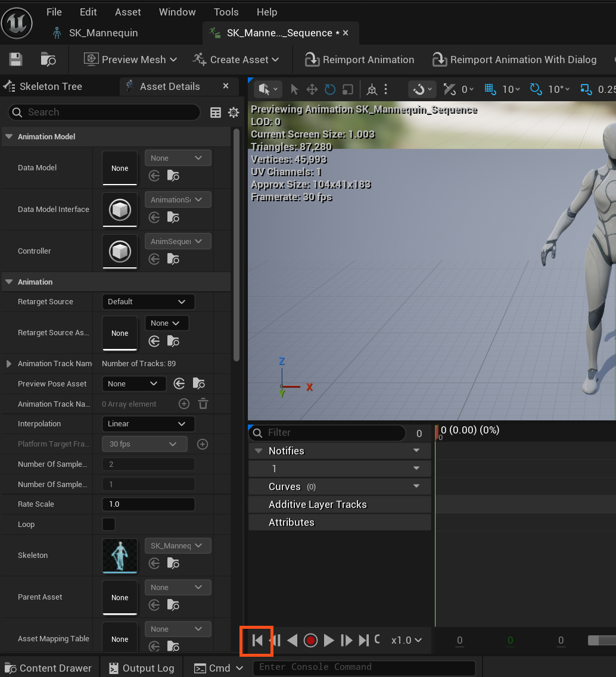Toggle the Loop checkbox

tap(108, 524)
